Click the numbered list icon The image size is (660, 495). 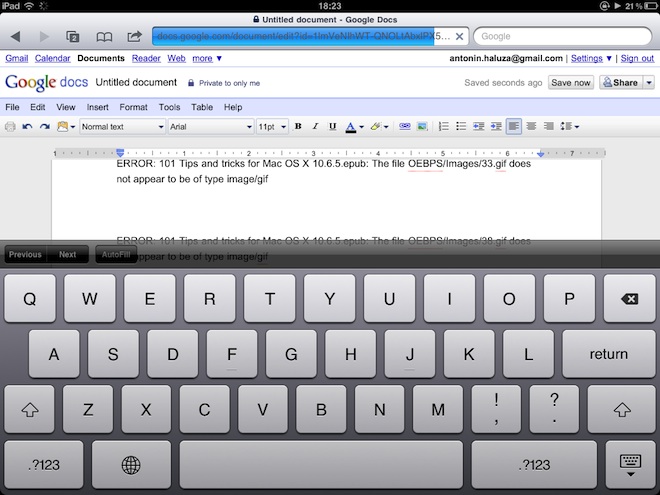[444, 126]
